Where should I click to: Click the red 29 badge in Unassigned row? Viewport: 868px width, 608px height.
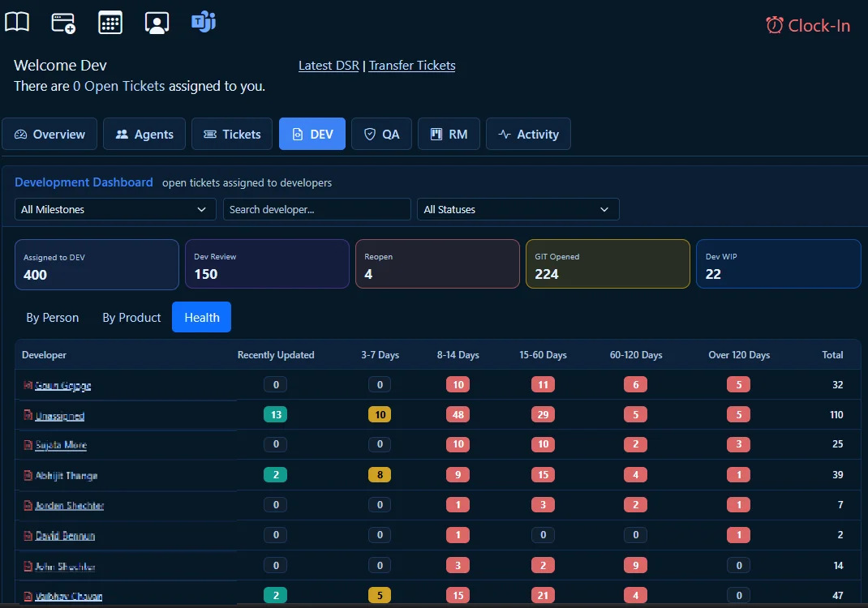coord(543,414)
